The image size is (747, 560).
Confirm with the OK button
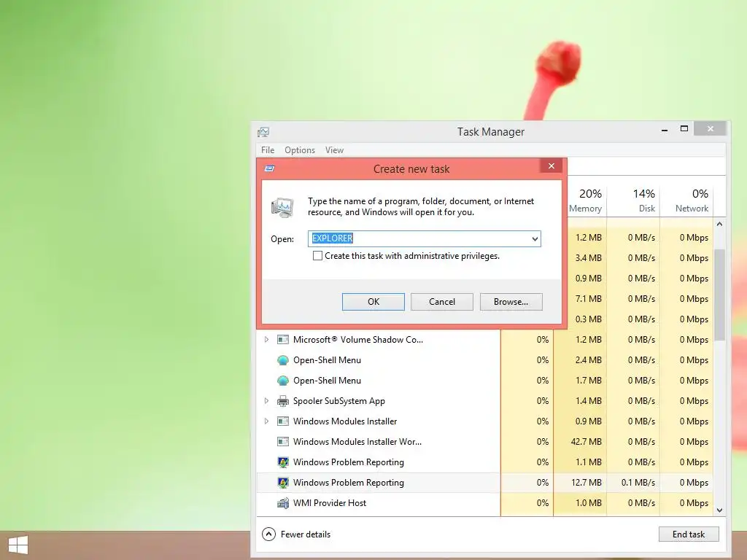pos(373,302)
